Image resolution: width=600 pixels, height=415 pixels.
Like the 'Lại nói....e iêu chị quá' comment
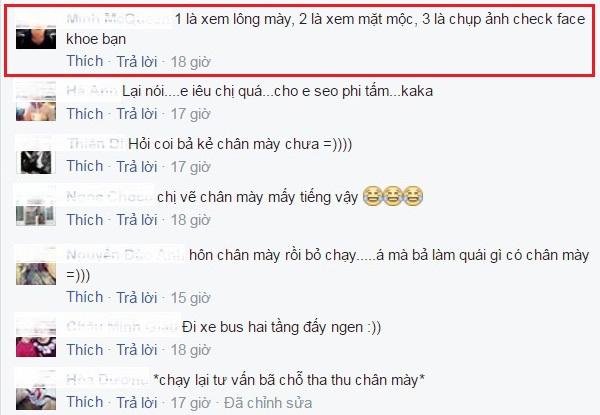coord(85,114)
